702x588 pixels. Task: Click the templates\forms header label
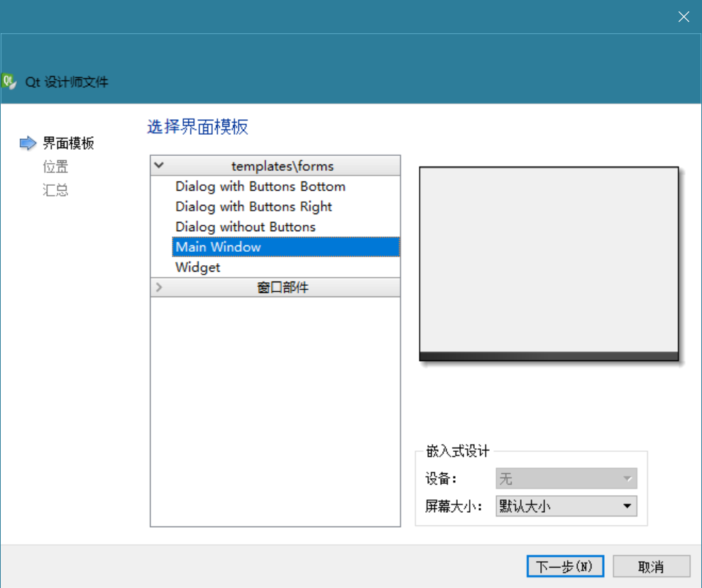[x=283, y=166]
